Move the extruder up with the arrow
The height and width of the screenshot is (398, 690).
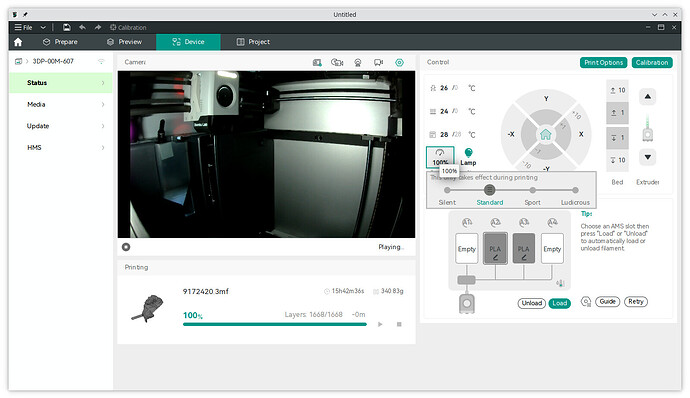(647, 96)
